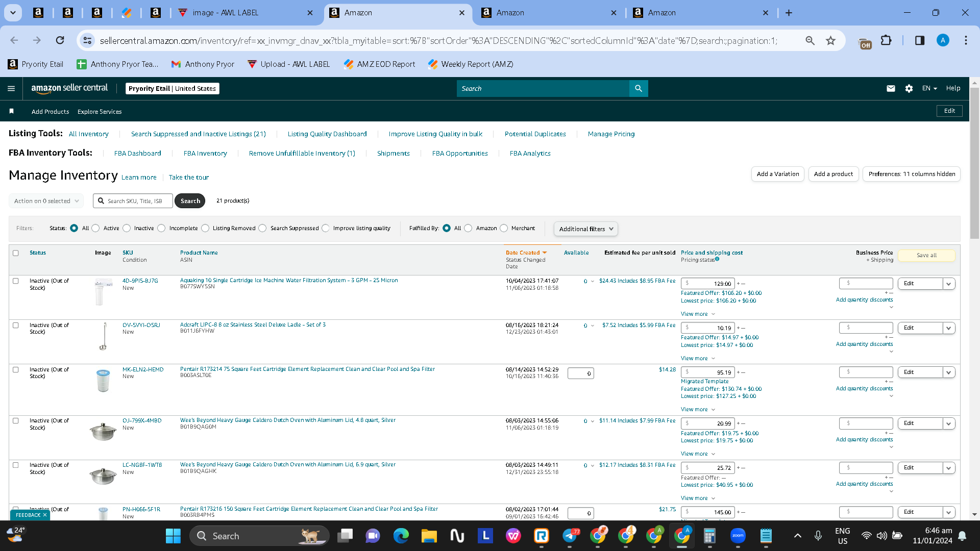
Task: Click the Amazon Seller Central logo
Action: (x=69, y=88)
